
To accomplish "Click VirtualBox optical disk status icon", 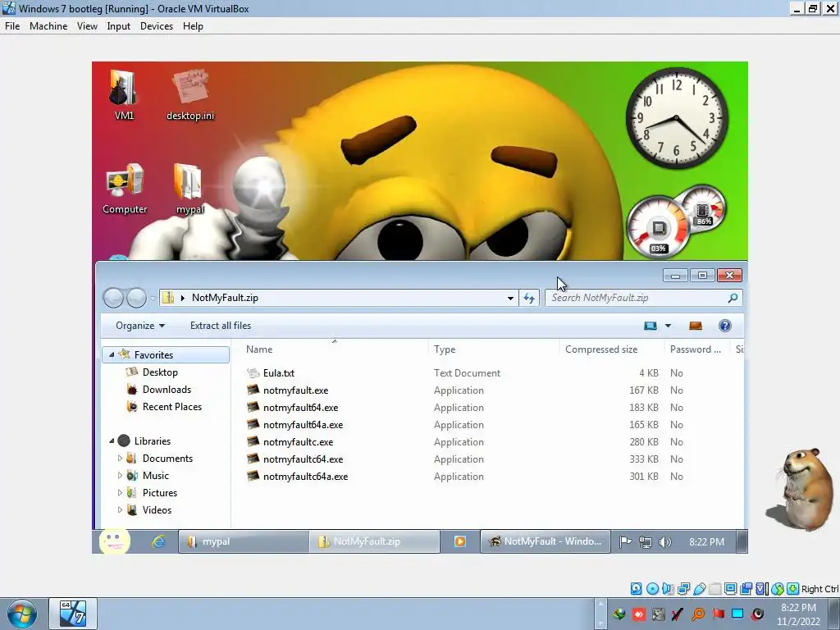I will click(x=652, y=589).
